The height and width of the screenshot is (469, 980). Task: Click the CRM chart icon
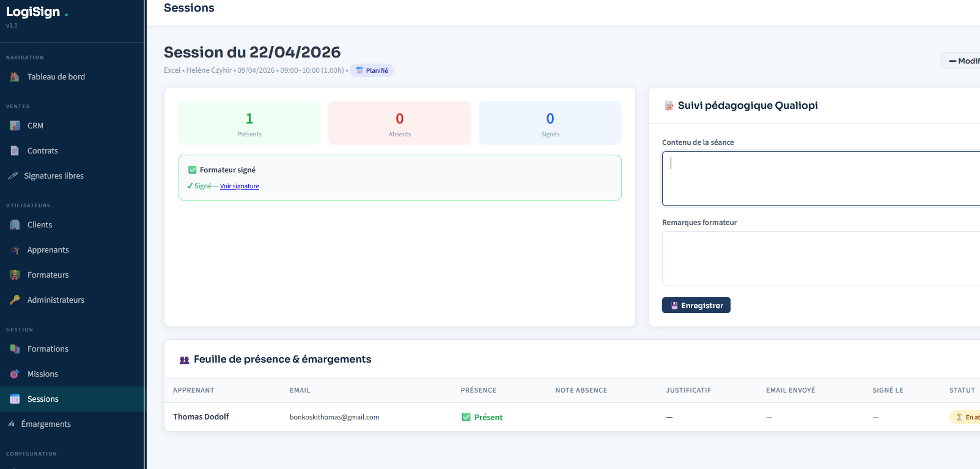coord(15,126)
